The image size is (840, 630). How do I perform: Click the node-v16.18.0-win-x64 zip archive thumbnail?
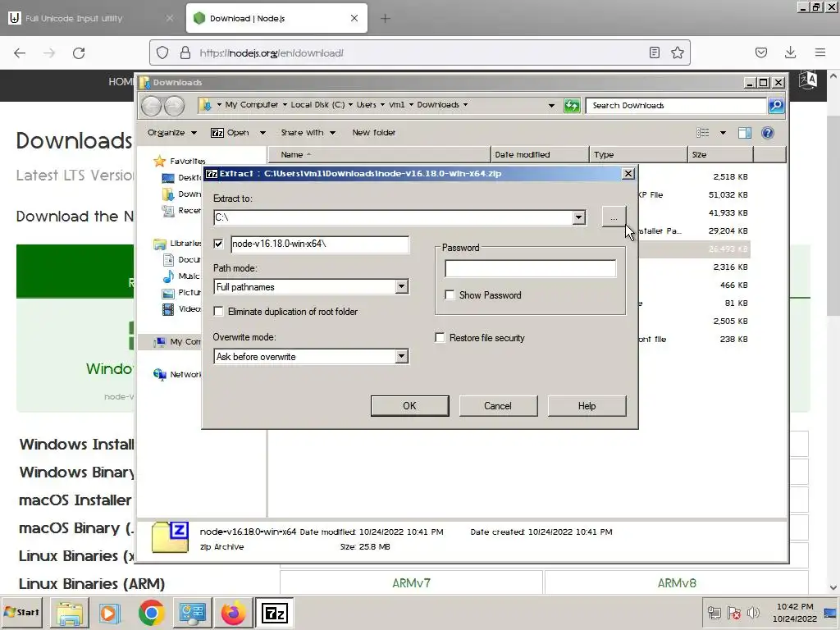coord(170,537)
